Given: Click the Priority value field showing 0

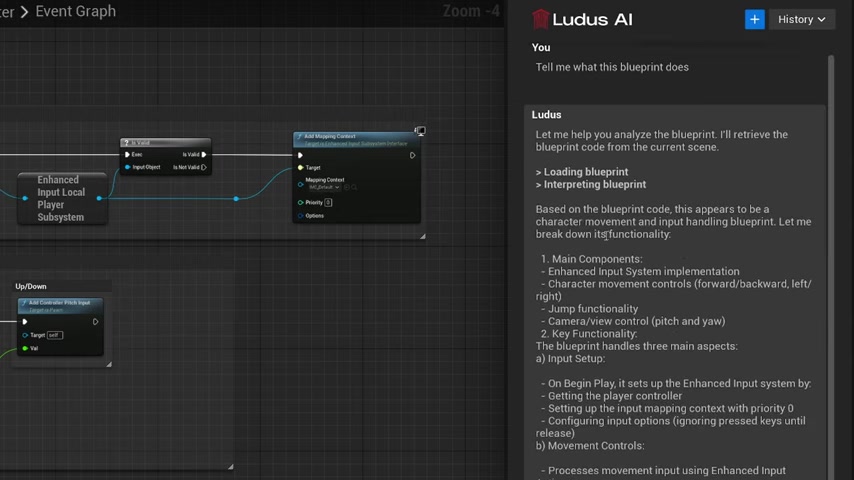Looking at the screenshot, I should (x=328, y=203).
